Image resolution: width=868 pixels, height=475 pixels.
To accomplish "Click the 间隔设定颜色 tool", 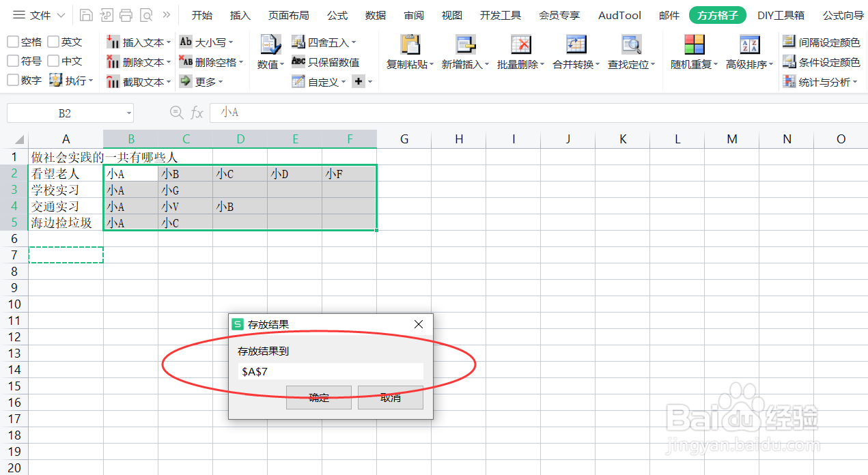I will click(x=822, y=42).
